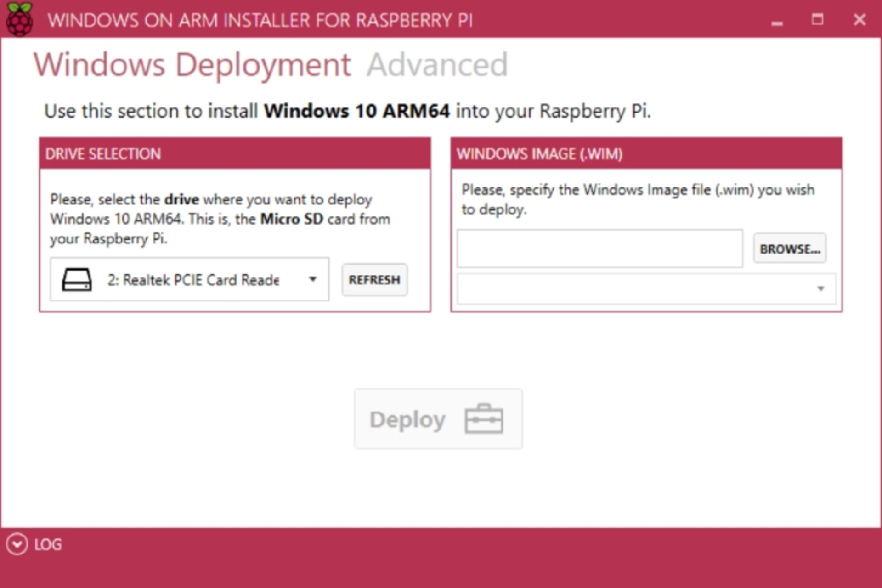Screen dimensions: 882x588
Task: Click the drive icon in drive combo box
Action: [x=77, y=280]
